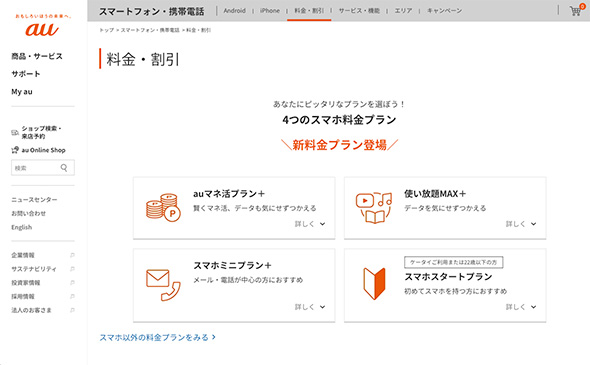Expand 詳しく on 使い放題MAX+ card
Viewport: 590px width, 365px height.
[x=521, y=224]
